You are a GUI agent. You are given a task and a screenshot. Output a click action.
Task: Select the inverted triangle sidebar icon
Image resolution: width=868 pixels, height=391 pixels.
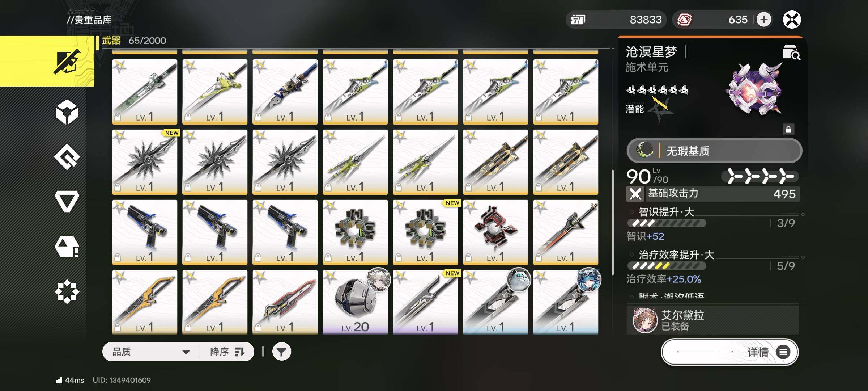tap(67, 201)
